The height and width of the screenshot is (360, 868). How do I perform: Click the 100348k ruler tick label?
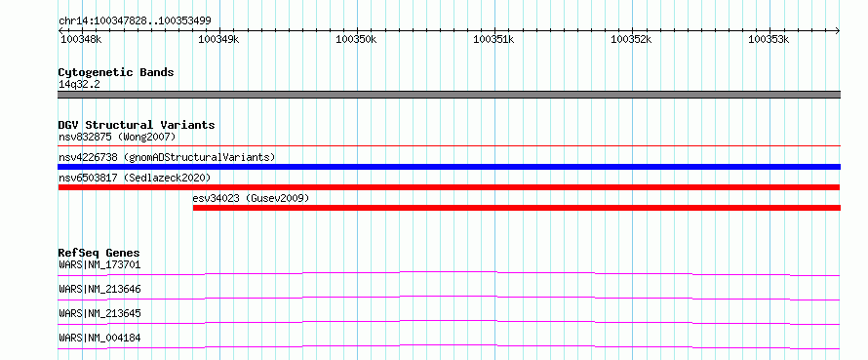(x=81, y=39)
